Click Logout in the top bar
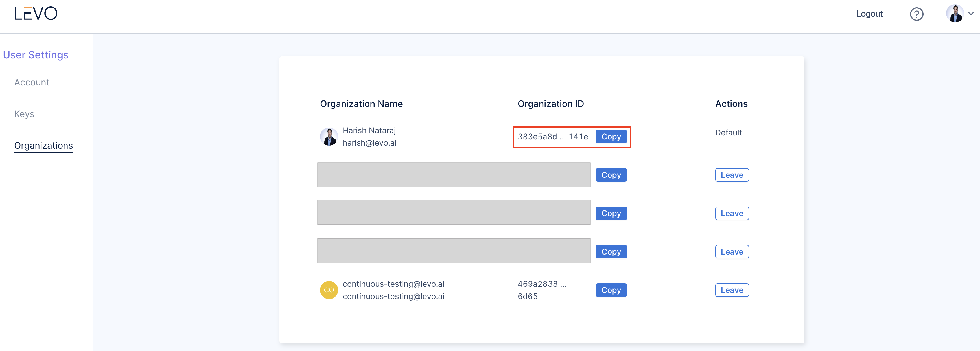 click(x=870, y=14)
